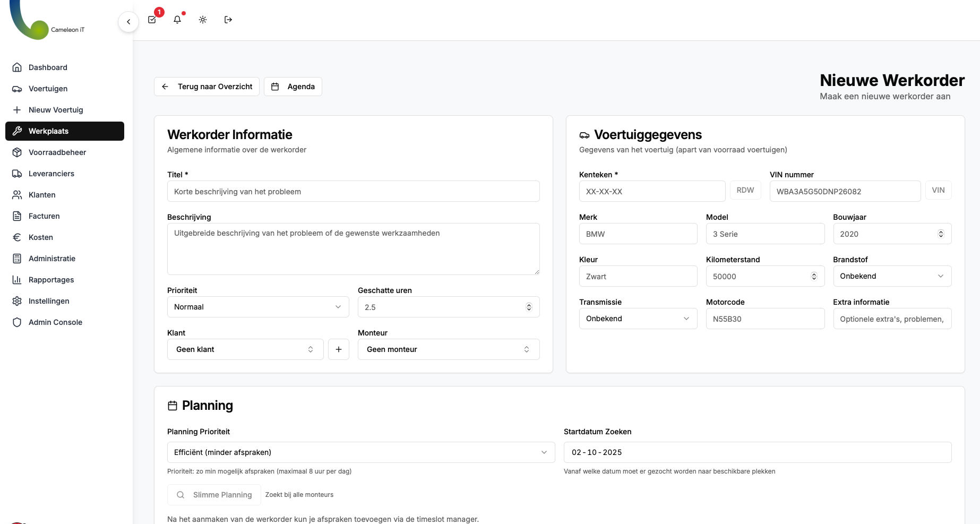This screenshot has height=524, width=980.
Task: Open the Planning Prioriteit dropdown
Action: (x=361, y=452)
